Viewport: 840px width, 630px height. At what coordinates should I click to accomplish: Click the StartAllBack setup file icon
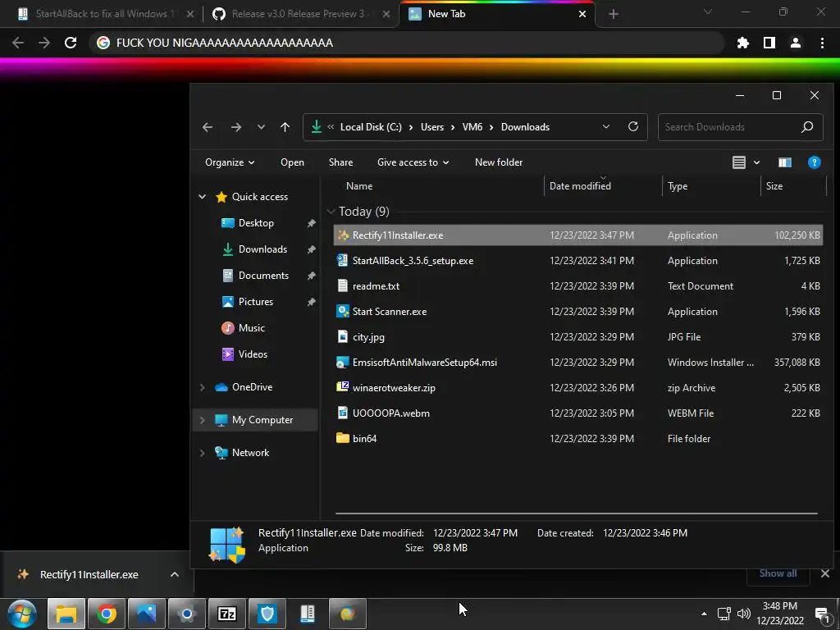pos(343,260)
